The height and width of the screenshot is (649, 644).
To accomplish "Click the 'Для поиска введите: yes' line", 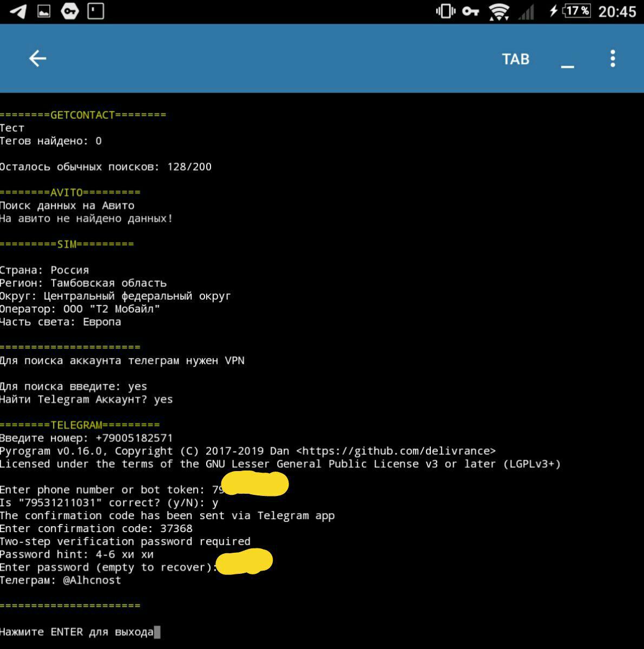I will [x=74, y=386].
